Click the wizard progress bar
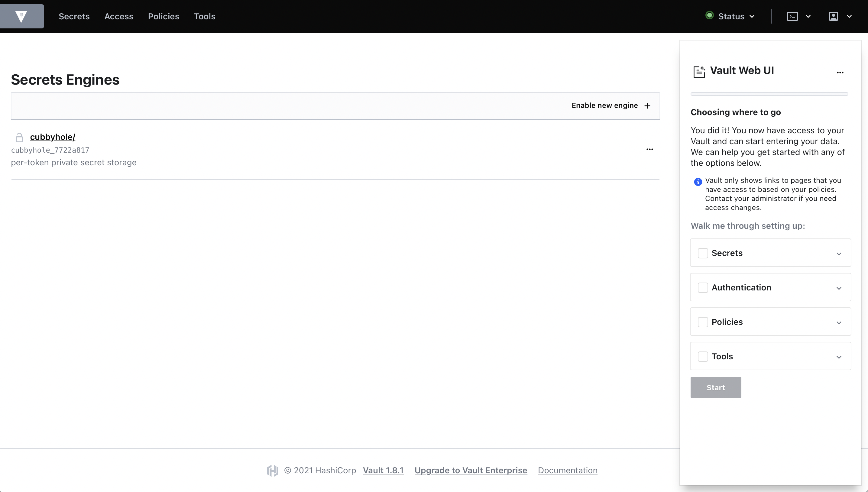This screenshot has width=868, height=492. pyautogui.click(x=769, y=94)
